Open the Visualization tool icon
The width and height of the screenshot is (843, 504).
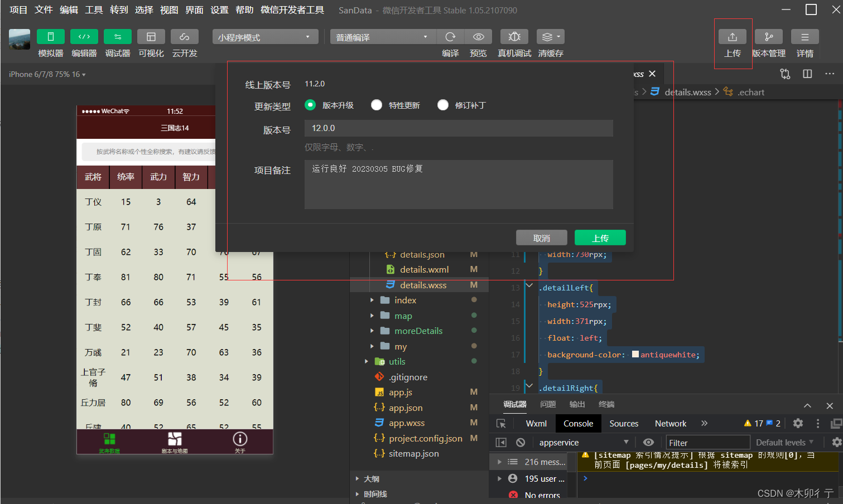click(151, 37)
